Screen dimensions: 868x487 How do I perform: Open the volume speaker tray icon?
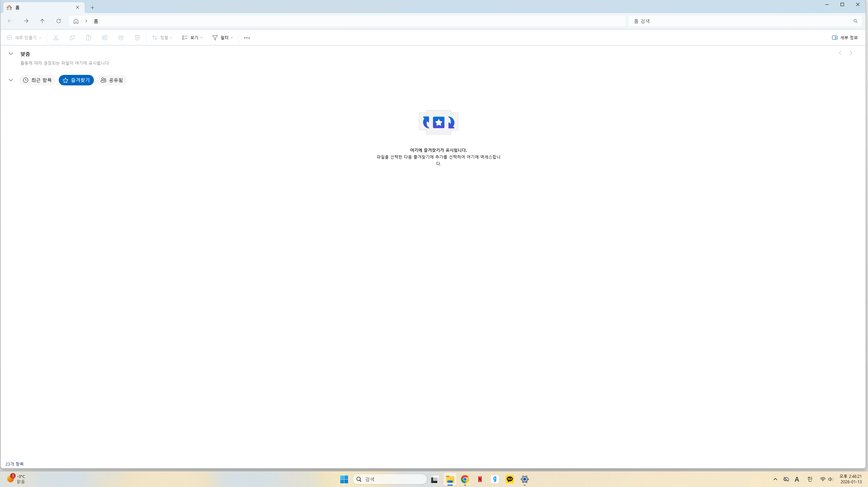831,479
